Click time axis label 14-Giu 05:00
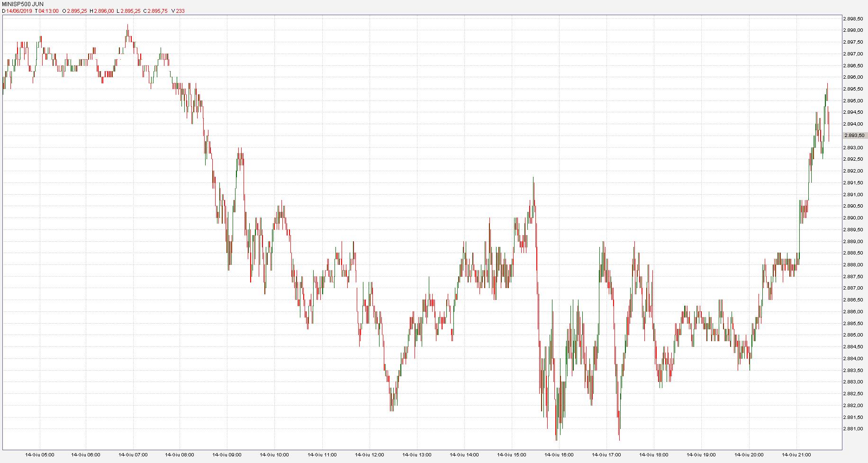Image resolution: width=868 pixels, height=463 pixels. (x=39, y=455)
